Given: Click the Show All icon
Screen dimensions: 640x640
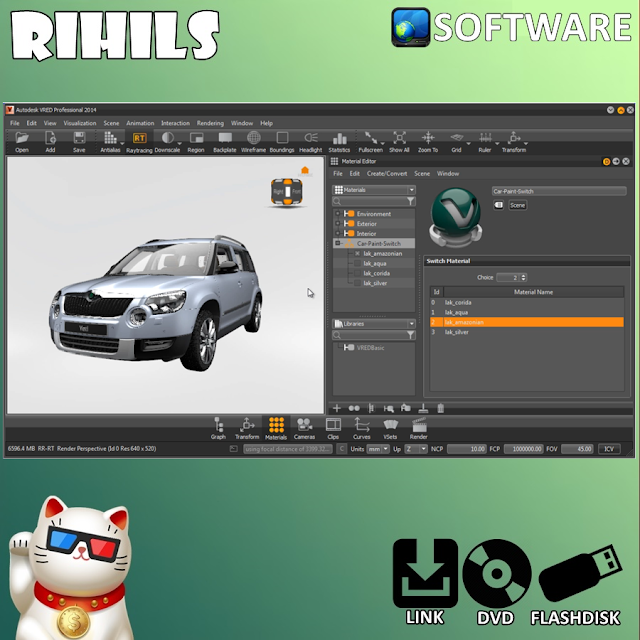Looking at the screenshot, I should click(399, 138).
